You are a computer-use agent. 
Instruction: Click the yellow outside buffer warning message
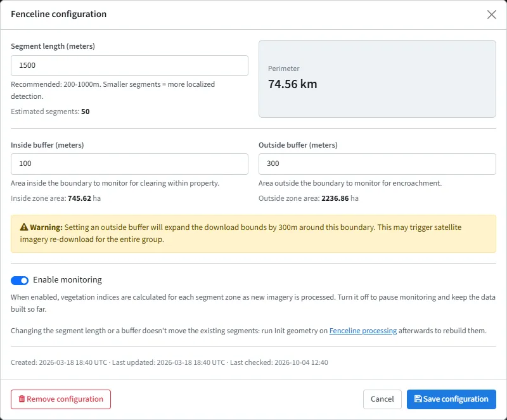coord(253,234)
